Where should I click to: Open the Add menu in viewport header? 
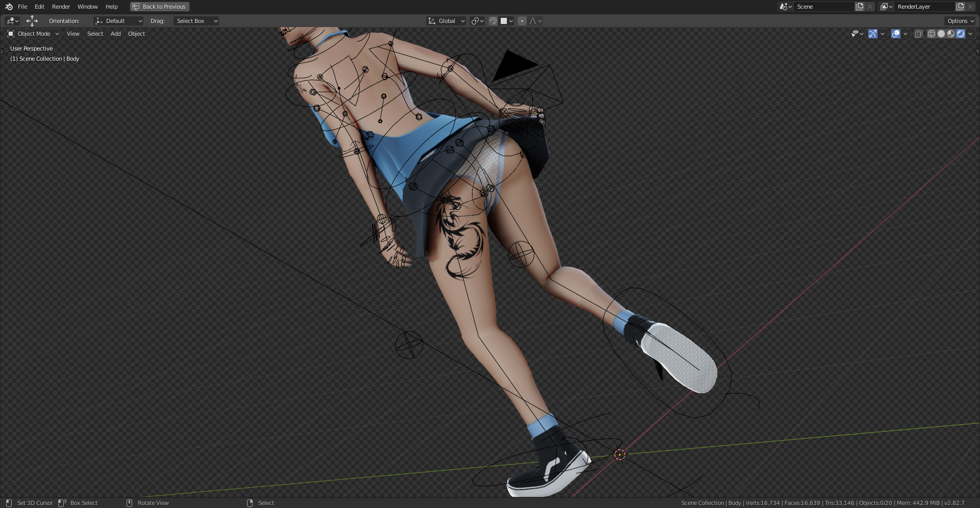click(x=116, y=34)
